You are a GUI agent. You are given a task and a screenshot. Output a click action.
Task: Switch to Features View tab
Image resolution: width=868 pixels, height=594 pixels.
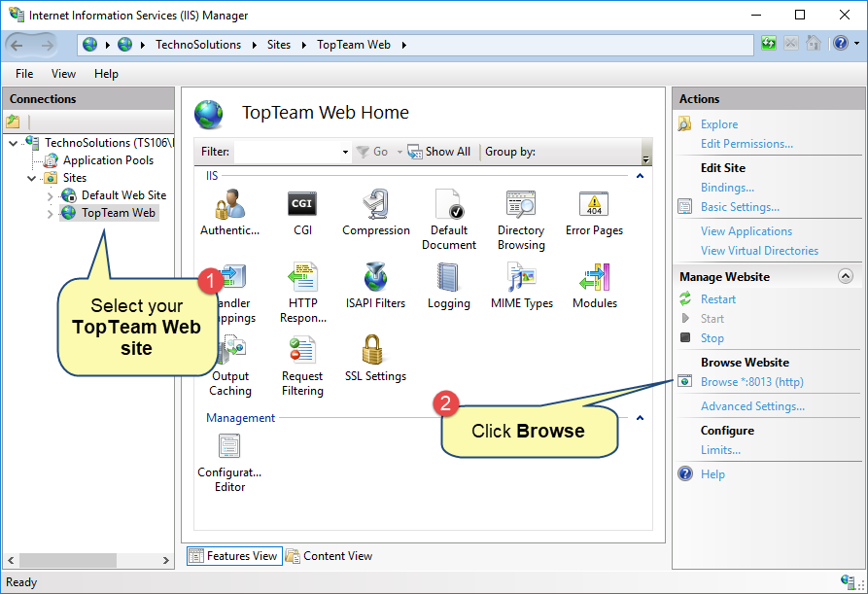(234, 556)
